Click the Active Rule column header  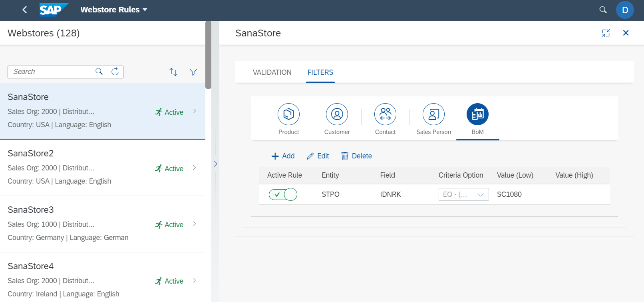point(284,175)
